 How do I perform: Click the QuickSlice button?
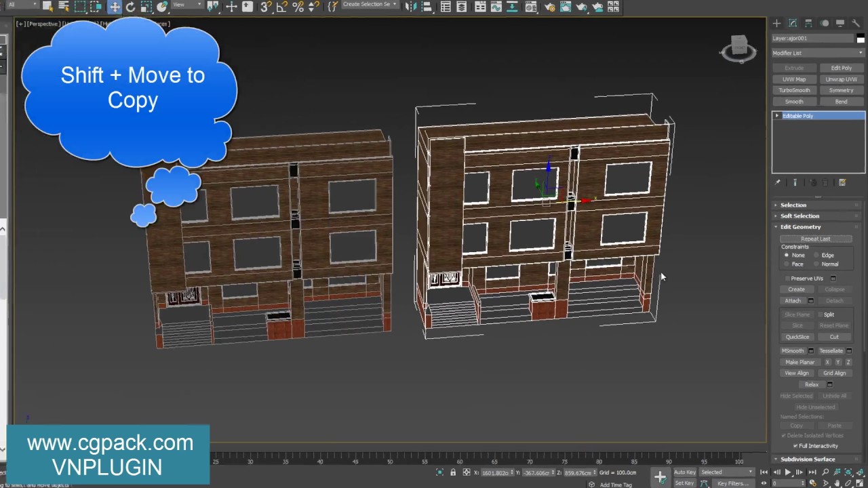pyautogui.click(x=797, y=337)
